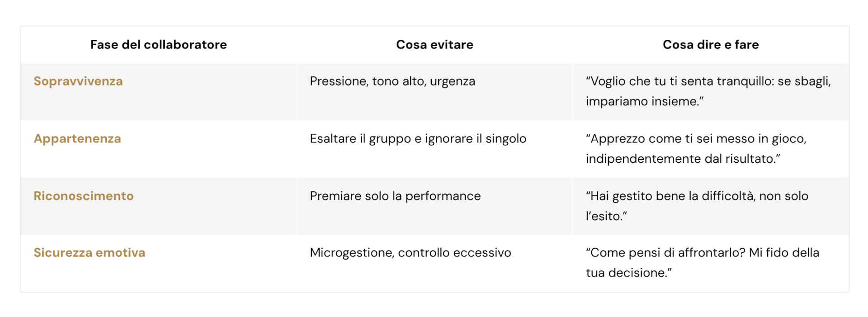Select the 'Appartenenza' phase label
The width and height of the screenshot is (868, 317).
click(x=77, y=139)
